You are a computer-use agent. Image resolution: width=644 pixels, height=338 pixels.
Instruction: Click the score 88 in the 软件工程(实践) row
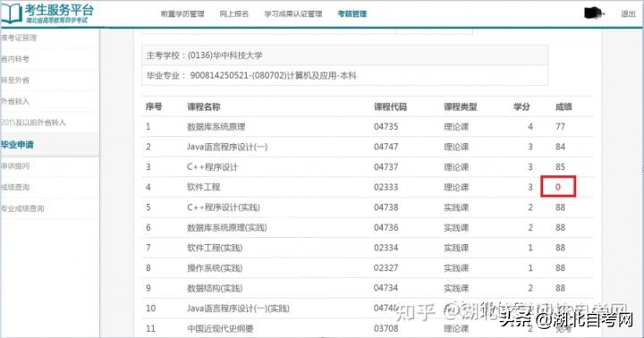[x=560, y=248]
